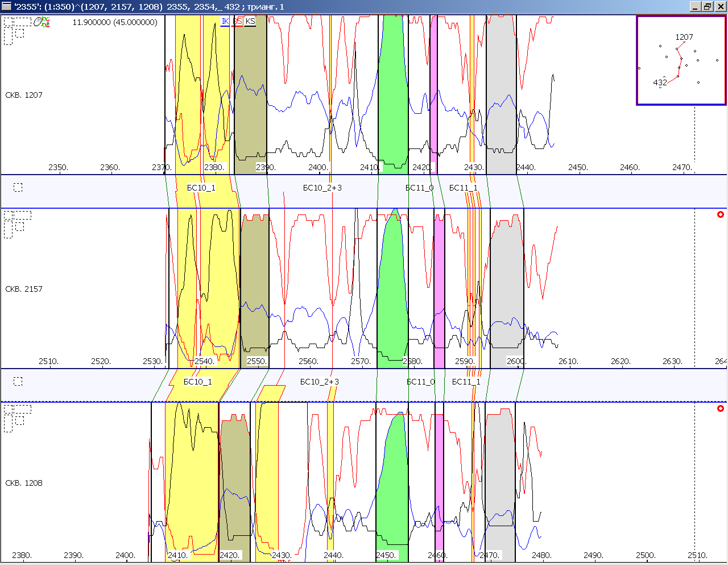Click depth mark 2490. on well 1208
Viewport: 728px width, 566px height.
[x=593, y=555]
